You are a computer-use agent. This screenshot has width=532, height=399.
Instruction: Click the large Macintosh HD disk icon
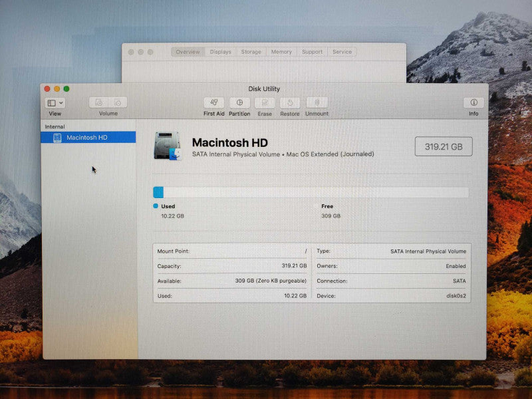[x=168, y=146]
